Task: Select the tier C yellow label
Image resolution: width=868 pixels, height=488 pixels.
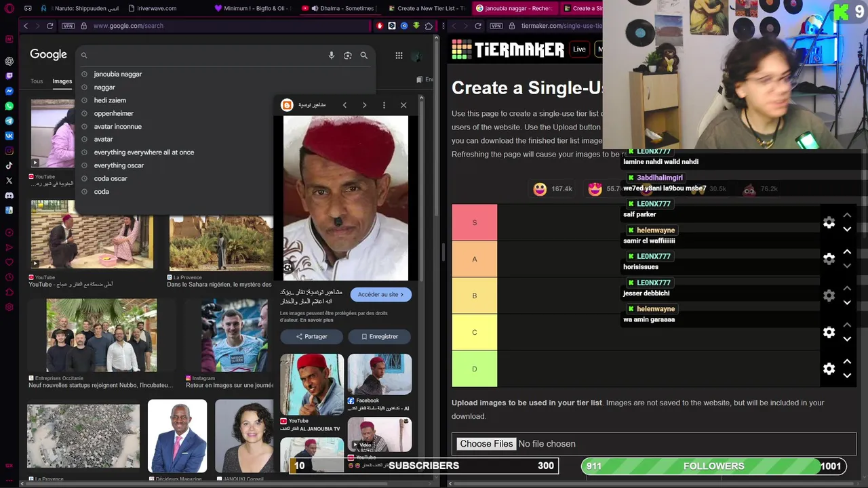Action: [475, 332]
